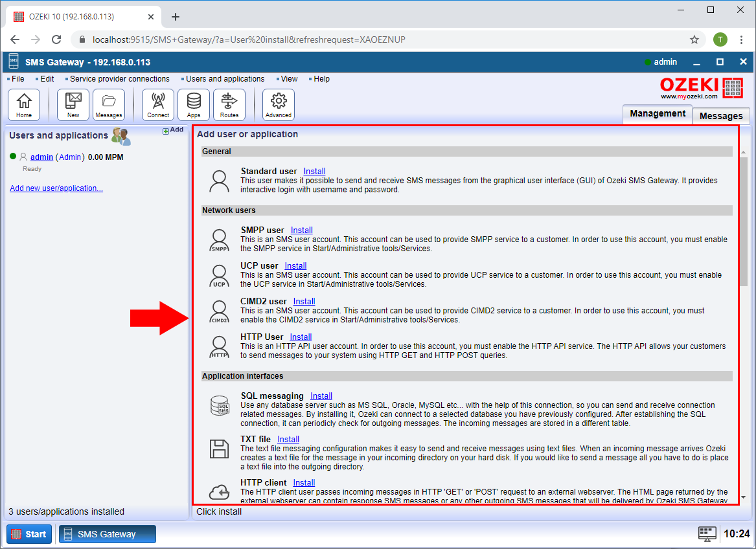Image resolution: width=756 pixels, height=549 pixels.
Task: Compose a message with the New icon
Action: click(73, 105)
